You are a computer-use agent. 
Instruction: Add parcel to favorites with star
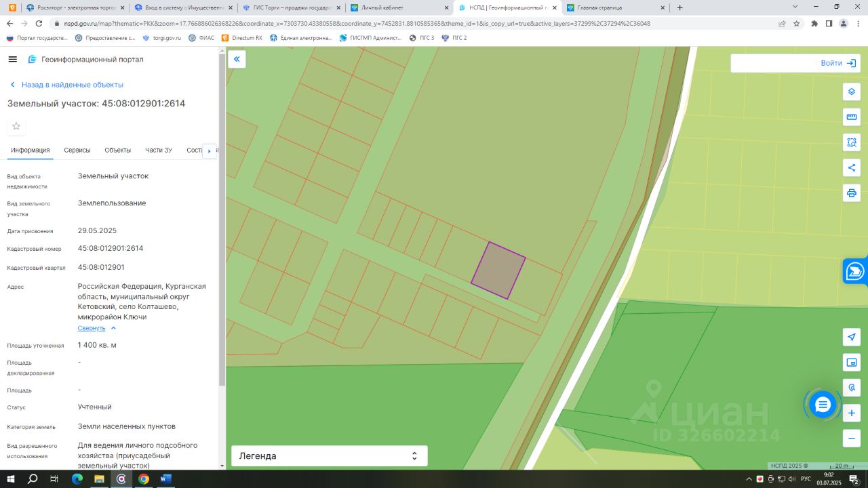tap(16, 126)
